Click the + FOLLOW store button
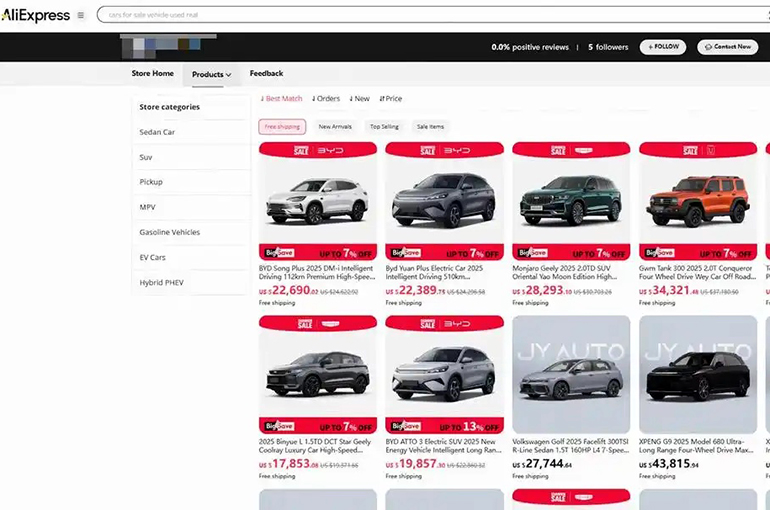770x510 pixels. 662,47
